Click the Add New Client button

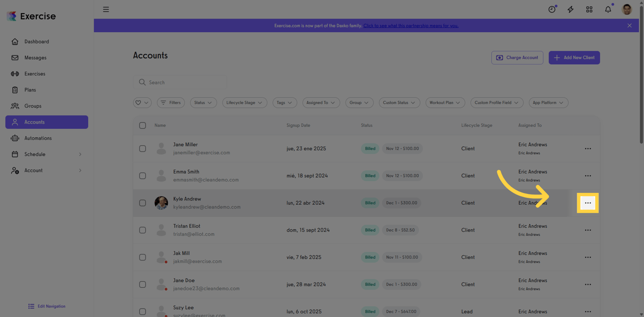[574, 58]
